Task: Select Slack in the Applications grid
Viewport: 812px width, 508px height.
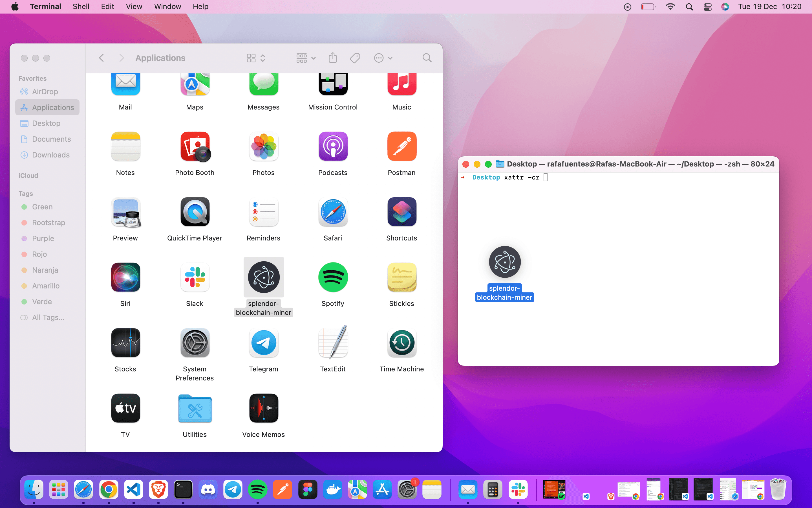Action: point(195,277)
